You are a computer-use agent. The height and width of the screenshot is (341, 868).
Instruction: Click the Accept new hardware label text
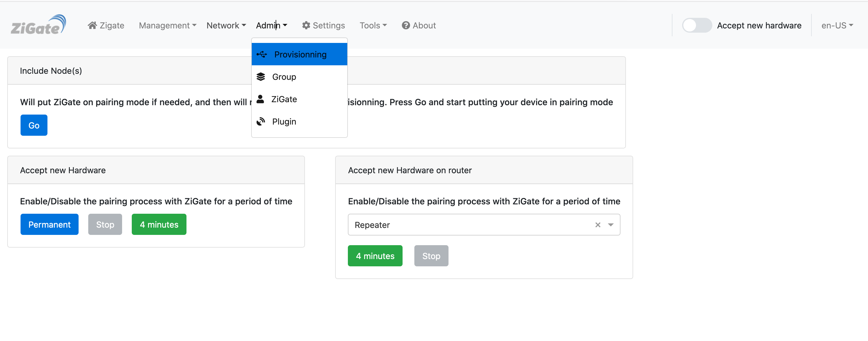[x=759, y=25]
